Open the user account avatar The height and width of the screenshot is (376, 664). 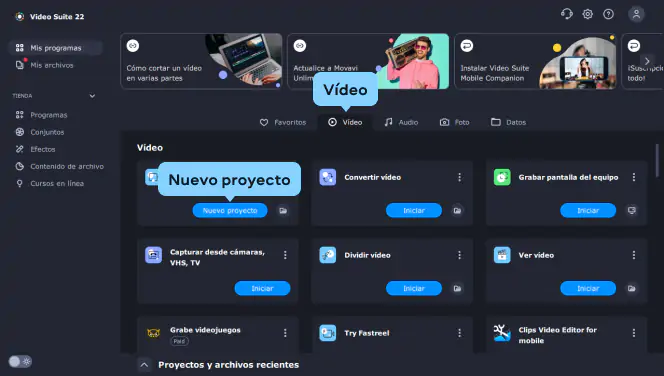636,14
